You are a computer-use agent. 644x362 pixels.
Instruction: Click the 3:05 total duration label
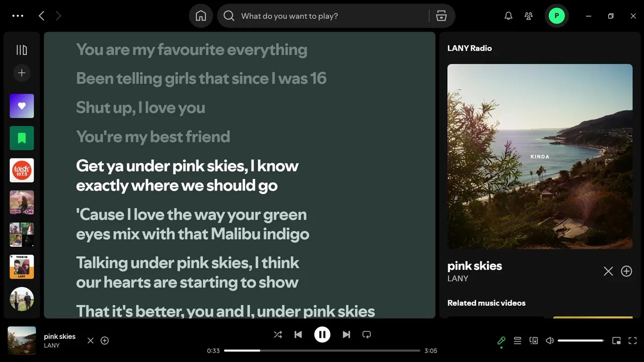pos(431,350)
